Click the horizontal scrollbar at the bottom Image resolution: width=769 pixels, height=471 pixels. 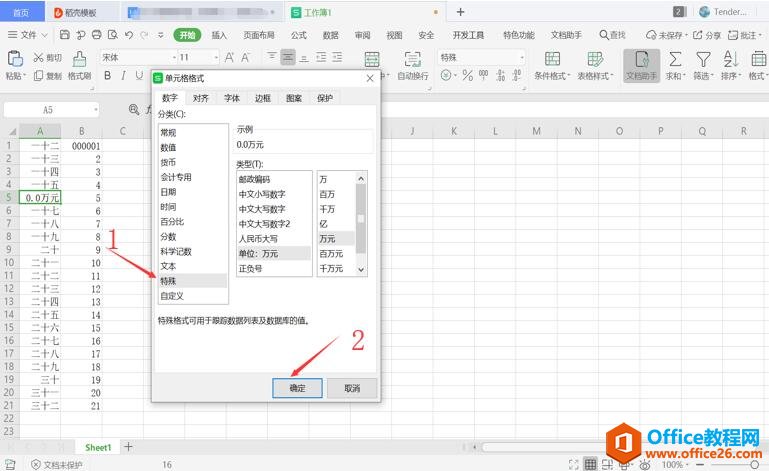click(544, 447)
